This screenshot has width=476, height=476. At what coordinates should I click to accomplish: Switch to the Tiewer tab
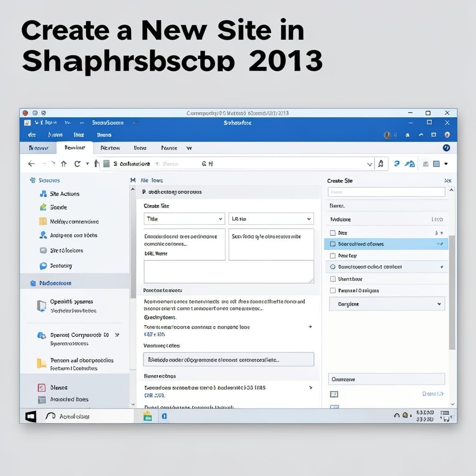coord(39,148)
